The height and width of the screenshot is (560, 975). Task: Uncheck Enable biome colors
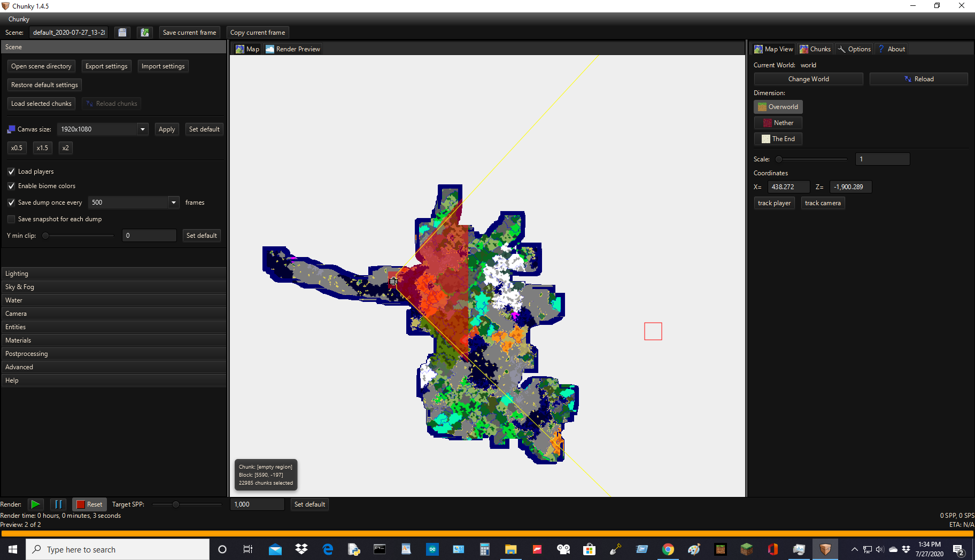11,186
